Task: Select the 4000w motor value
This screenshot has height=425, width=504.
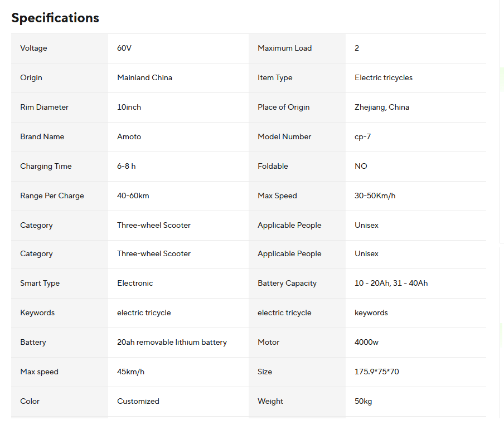Action: point(366,342)
